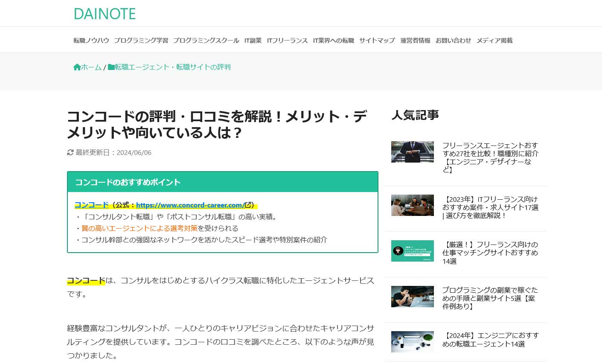Select IT副業 in the navigation bar
The height and width of the screenshot is (364, 602).
(x=253, y=41)
